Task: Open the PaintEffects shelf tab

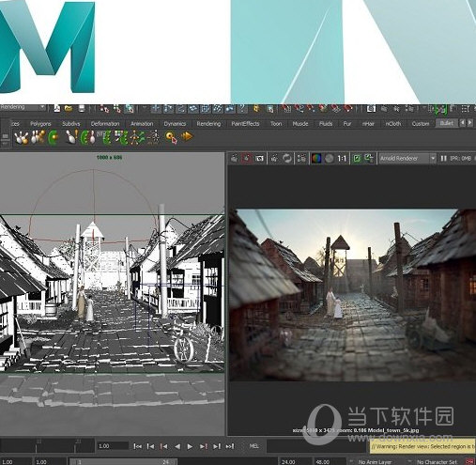Action: pos(245,124)
